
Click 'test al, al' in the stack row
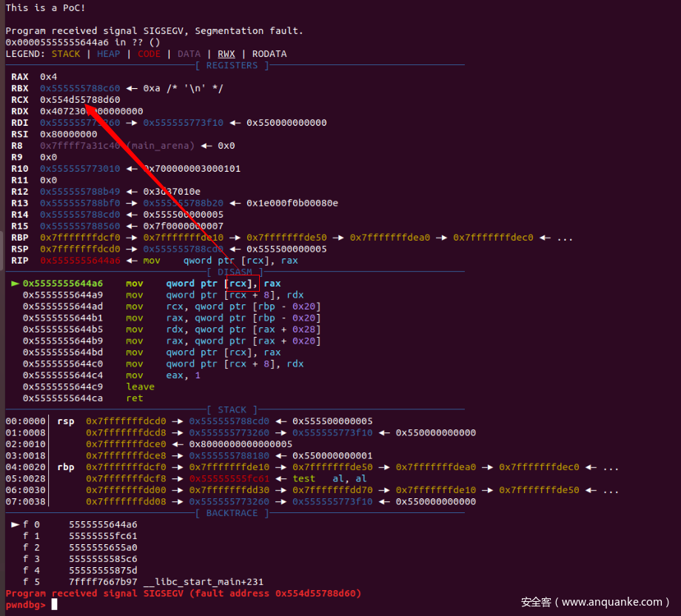click(329, 479)
